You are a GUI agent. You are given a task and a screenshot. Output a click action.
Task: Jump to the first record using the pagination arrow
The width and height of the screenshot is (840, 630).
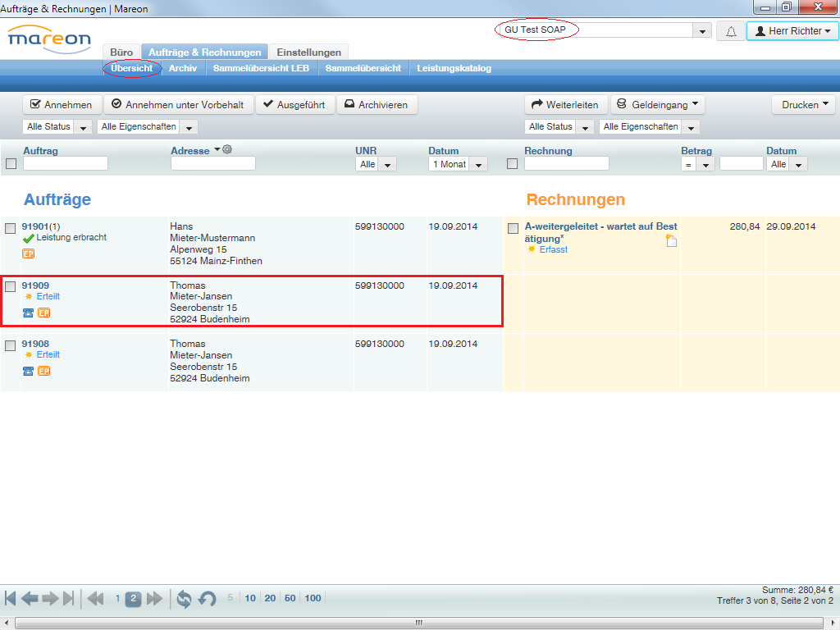tap(11, 598)
